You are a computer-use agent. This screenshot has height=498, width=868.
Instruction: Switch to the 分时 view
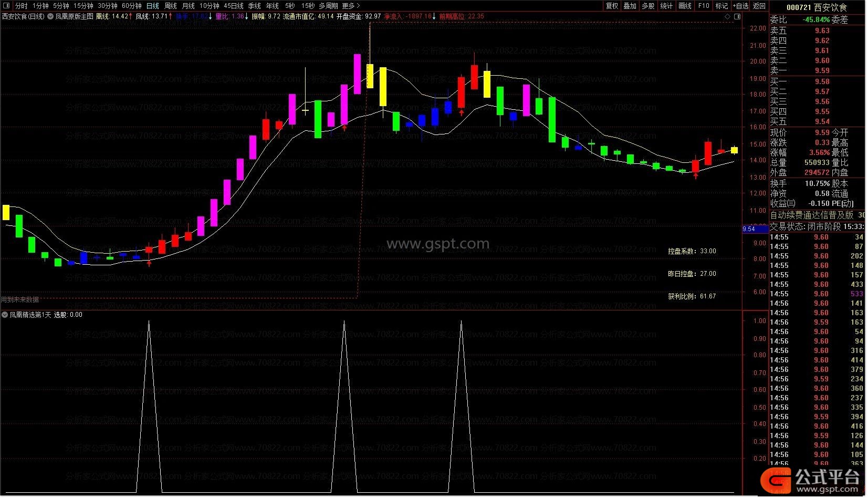(x=22, y=6)
